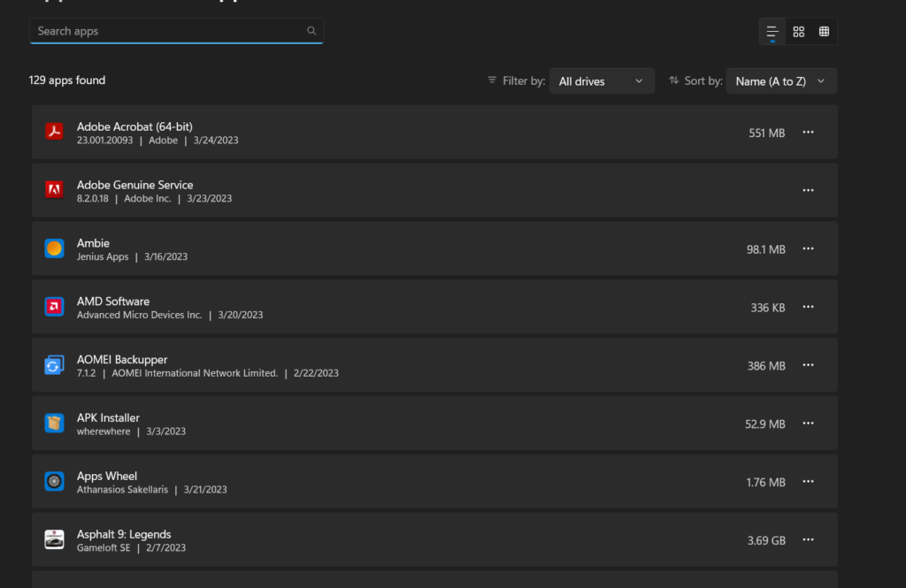Screen dimensions: 906x588
Task: Open more options for Asphalt 9: Legends
Action: [808, 539]
